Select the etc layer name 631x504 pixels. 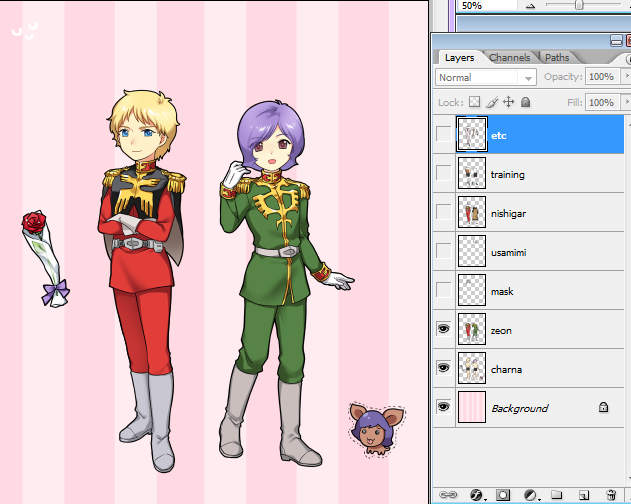[x=498, y=136]
